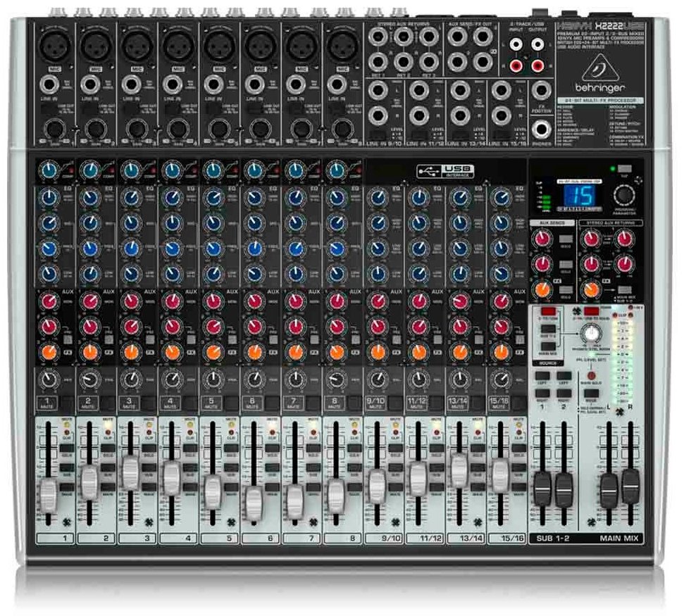Click channel 3 EQ MID knob

pyautogui.click(x=131, y=223)
